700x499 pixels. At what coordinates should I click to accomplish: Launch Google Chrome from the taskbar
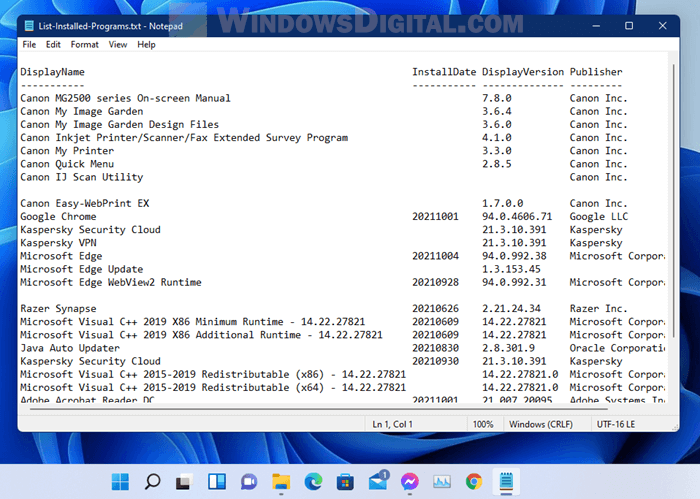tap(474, 482)
